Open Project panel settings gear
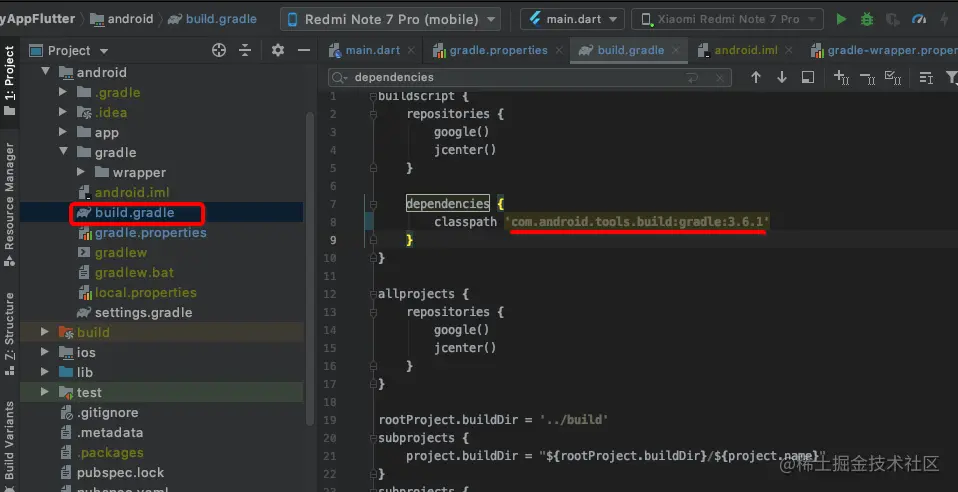 click(x=277, y=50)
